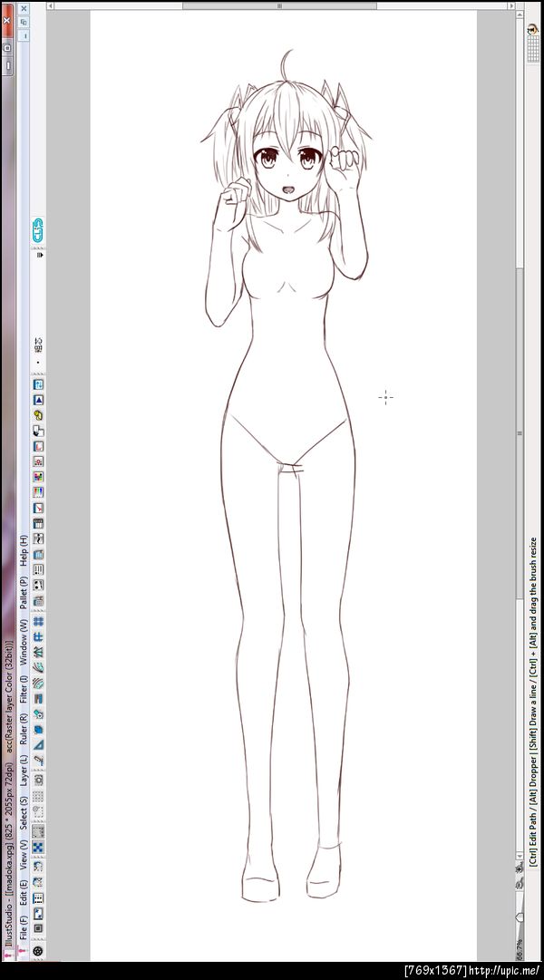Click the page with diagonal arrows icon
Screen dimensions: 544x980
pos(38,914)
